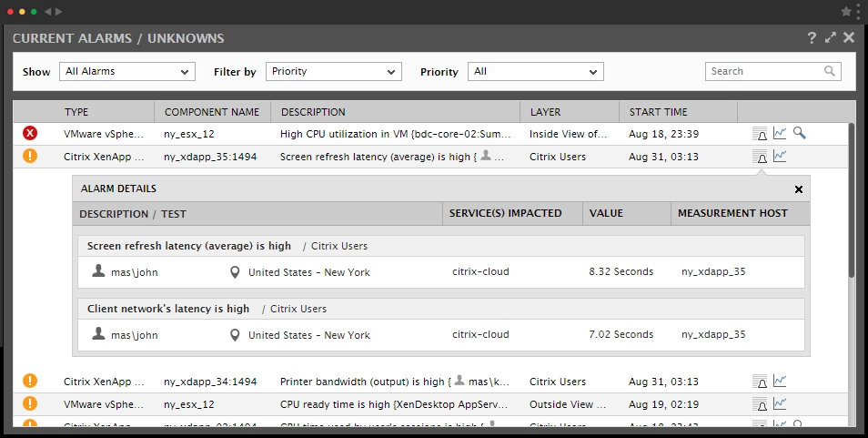This screenshot has width=868, height=438.
Task: Click the star favorite icon in top bar
Action: tap(846, 11)
